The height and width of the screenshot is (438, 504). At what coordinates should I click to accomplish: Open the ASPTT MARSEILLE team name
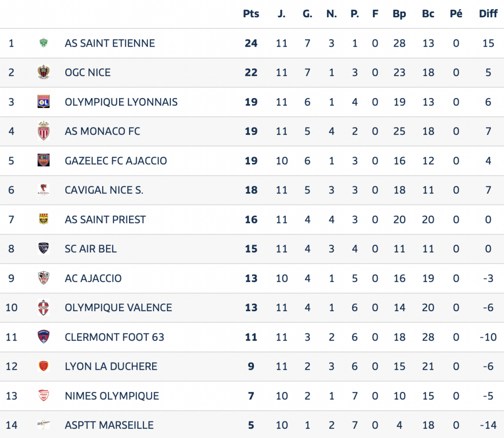(109, 425)
